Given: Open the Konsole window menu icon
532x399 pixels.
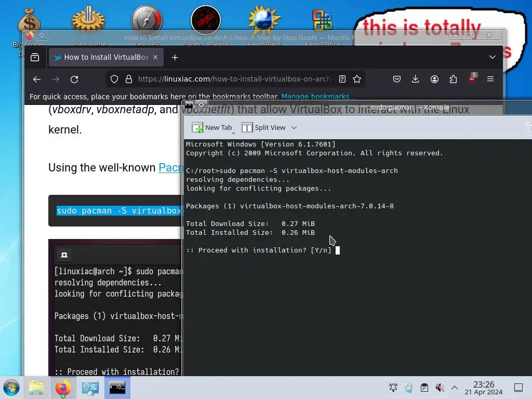Looking at the screenshot, I should pos(189,105).
